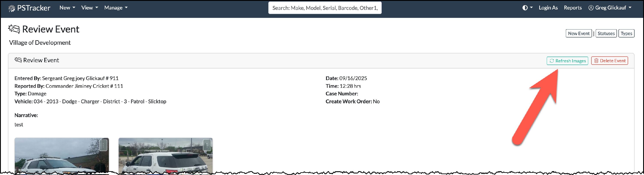Click the Delete Event button
The width and height of the screenshot is (644, 175).
609,61
